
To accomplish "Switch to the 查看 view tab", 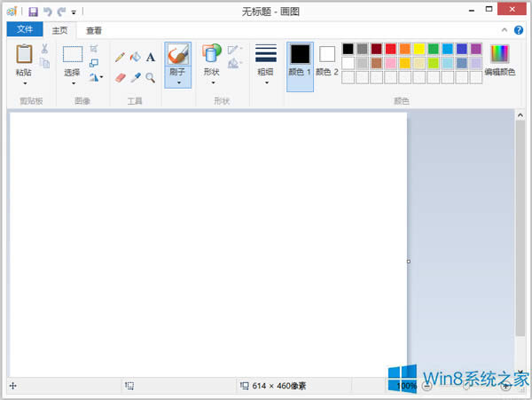I will (93, 30).
